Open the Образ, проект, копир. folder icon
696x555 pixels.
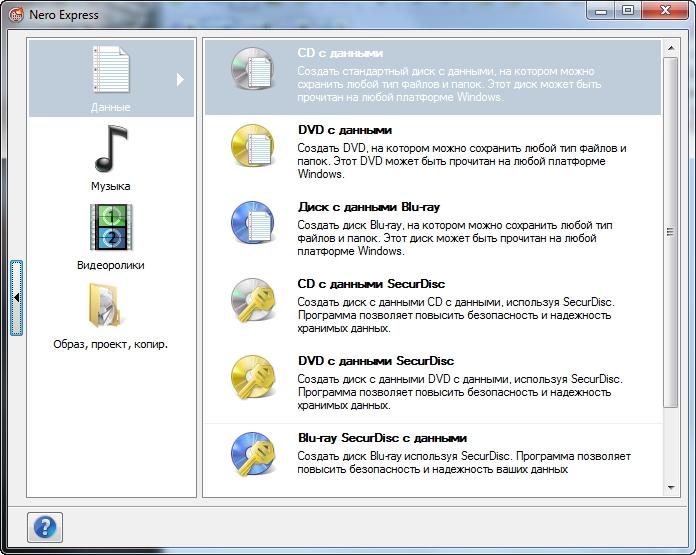click(x=105, y=305)
